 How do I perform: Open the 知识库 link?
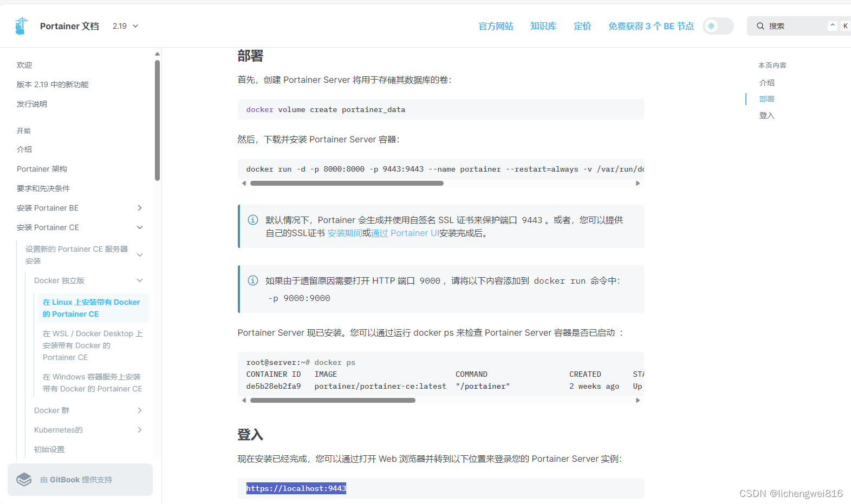[x=543, y=26]
